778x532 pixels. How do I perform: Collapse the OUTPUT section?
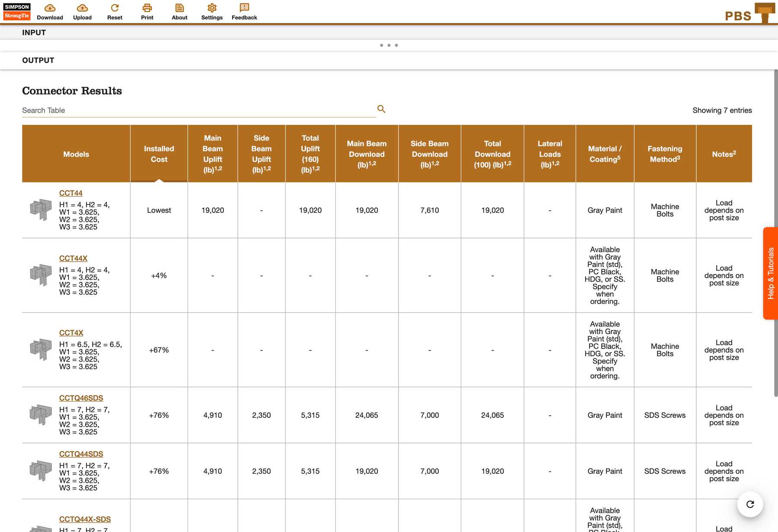point(38,60)
